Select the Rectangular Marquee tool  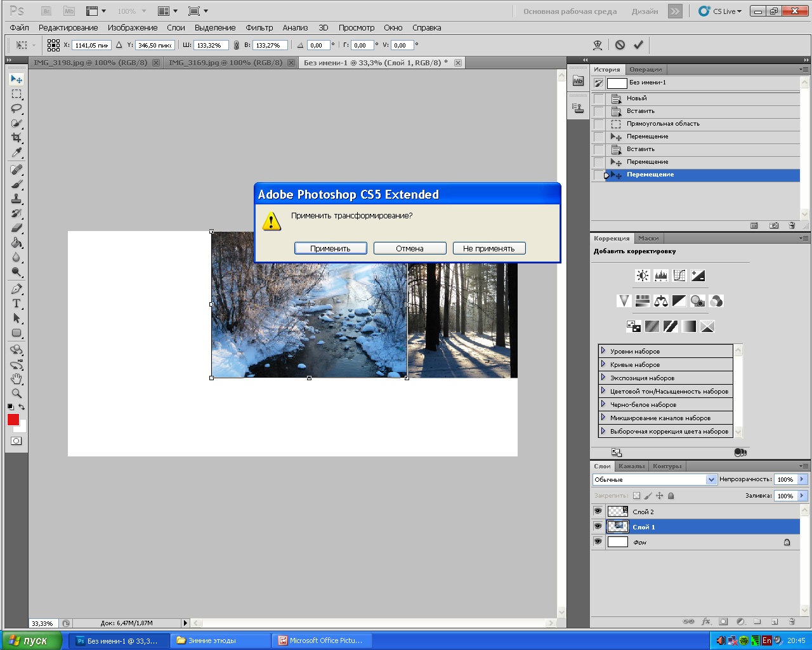[x=16, y=94]
